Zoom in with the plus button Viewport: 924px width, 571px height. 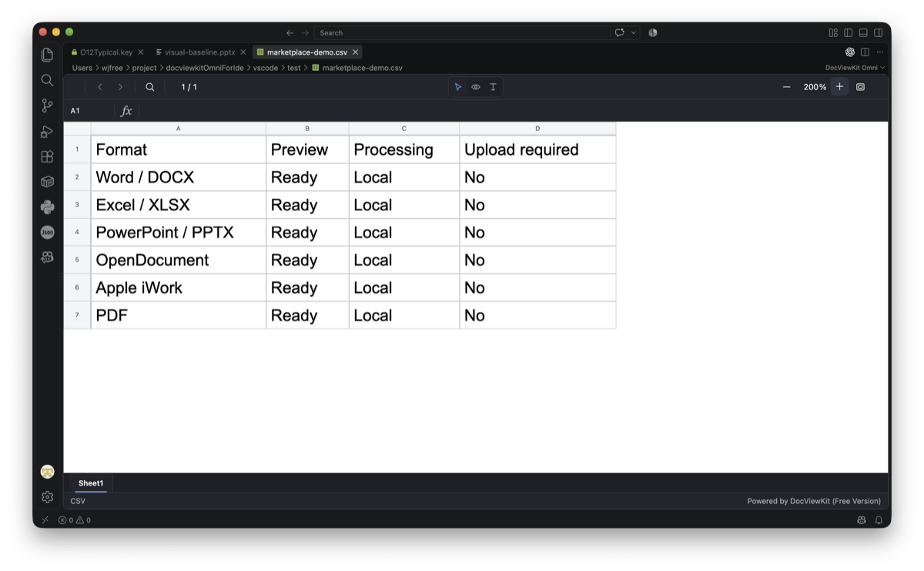(x=839, y=87)
